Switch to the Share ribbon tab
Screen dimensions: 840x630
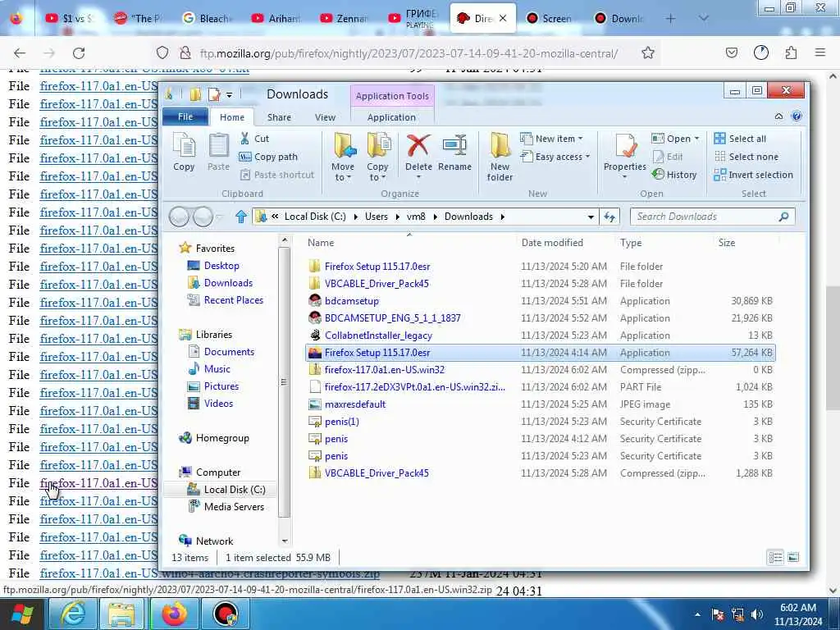(279, 117)
